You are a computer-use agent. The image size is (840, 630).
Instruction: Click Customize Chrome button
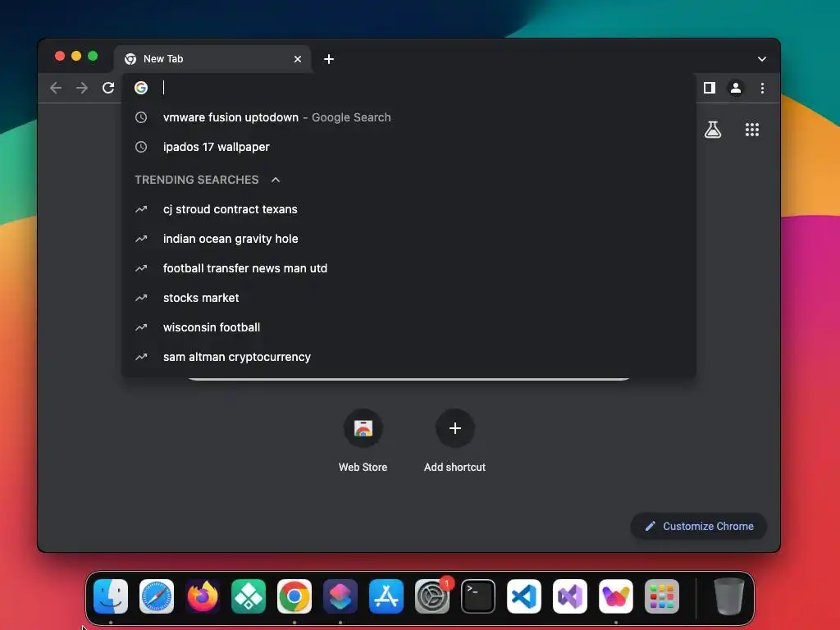(699, 526)
